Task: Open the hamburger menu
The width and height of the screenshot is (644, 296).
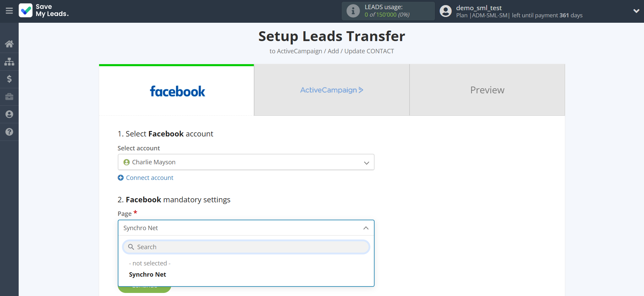Action: 9,11
